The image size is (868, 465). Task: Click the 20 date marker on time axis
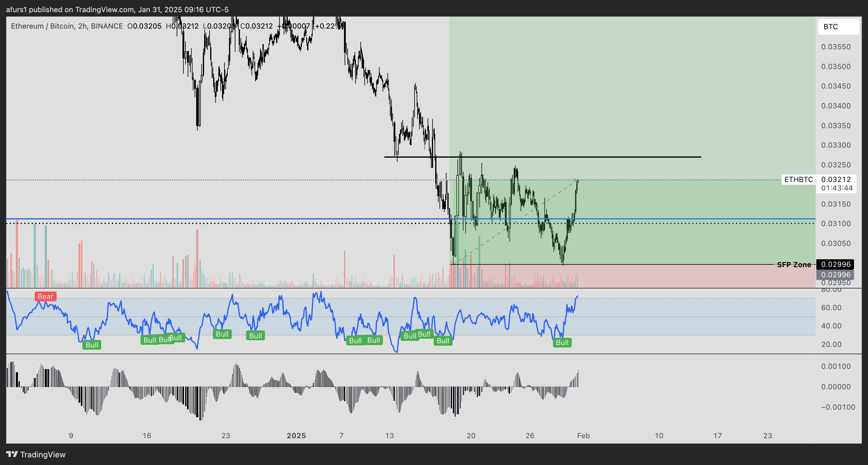click(471, 436)
